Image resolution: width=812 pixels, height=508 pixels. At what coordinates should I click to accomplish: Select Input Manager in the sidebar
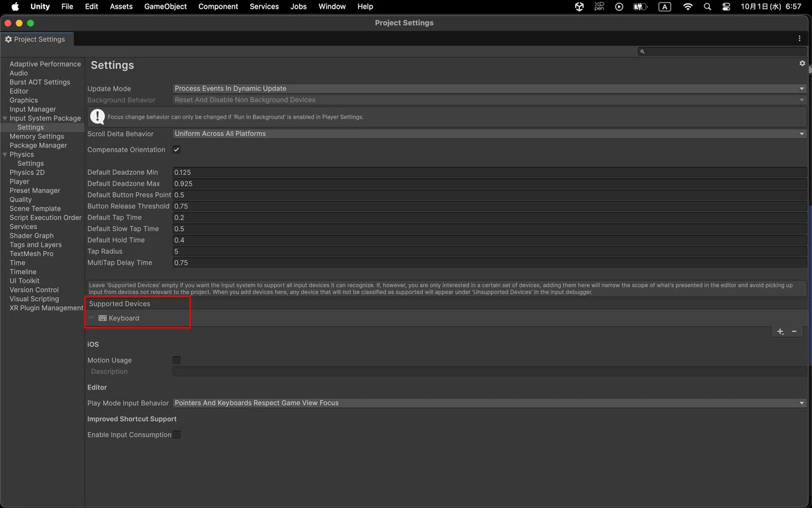[x=32, y=109]
